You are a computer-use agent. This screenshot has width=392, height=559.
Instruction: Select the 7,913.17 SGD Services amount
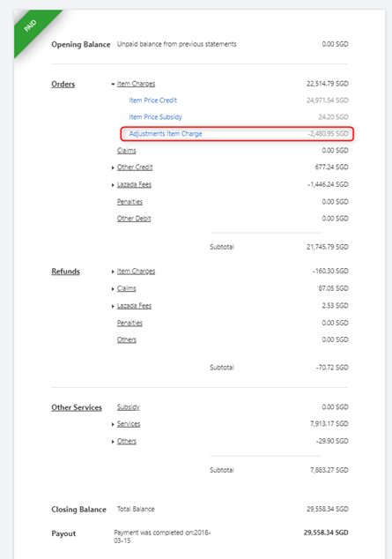click(x=329, y=424)
